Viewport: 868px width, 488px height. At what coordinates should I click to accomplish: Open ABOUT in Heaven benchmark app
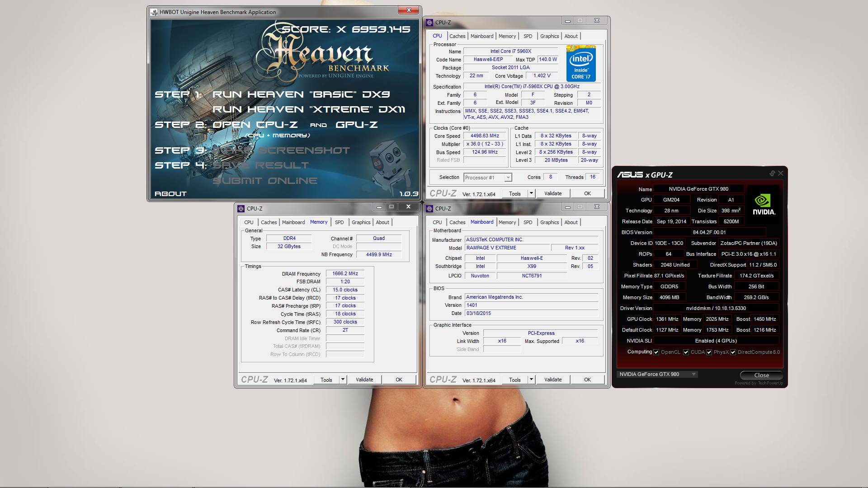170,194
